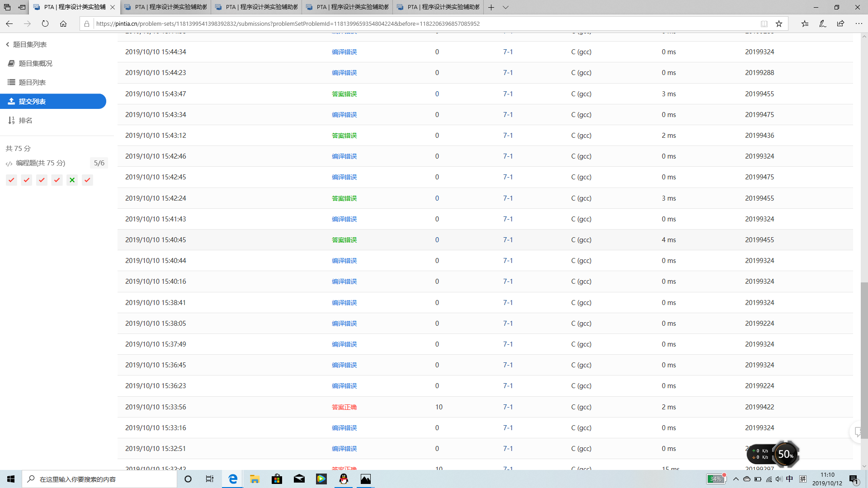Select the green X failed problem box
Screen dimensions: 868x488
pyautogui.click(x=72, y=180)
